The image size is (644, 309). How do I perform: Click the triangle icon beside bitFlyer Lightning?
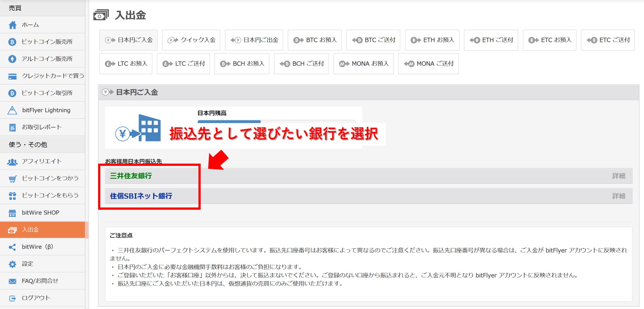pyautogui.click(x=13, y=110)
